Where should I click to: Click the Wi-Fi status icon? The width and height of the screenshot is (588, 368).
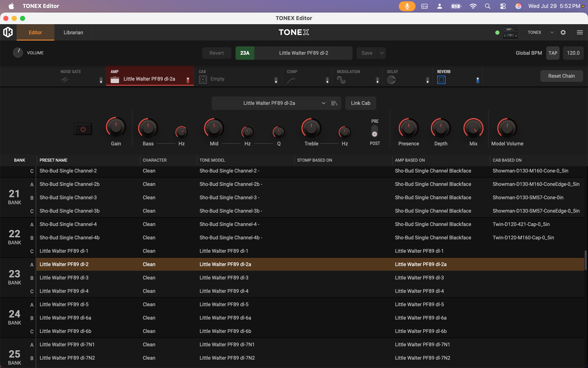(x=473, y=6)
